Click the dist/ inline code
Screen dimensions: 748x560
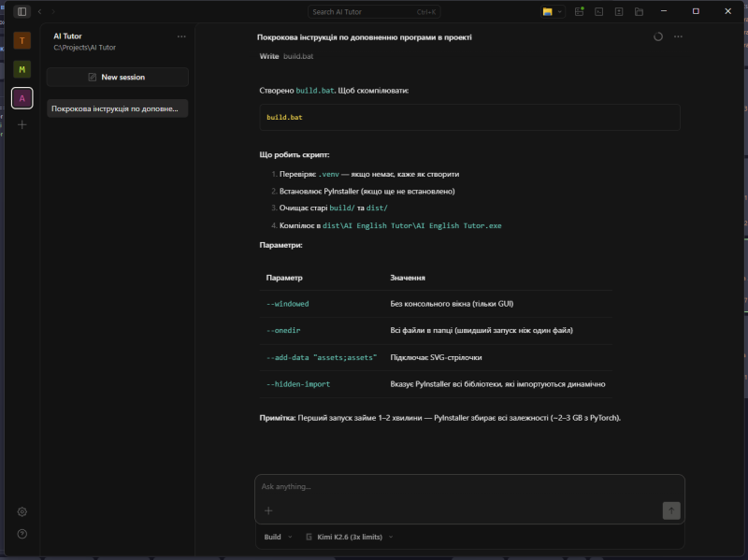pos(377,208)
